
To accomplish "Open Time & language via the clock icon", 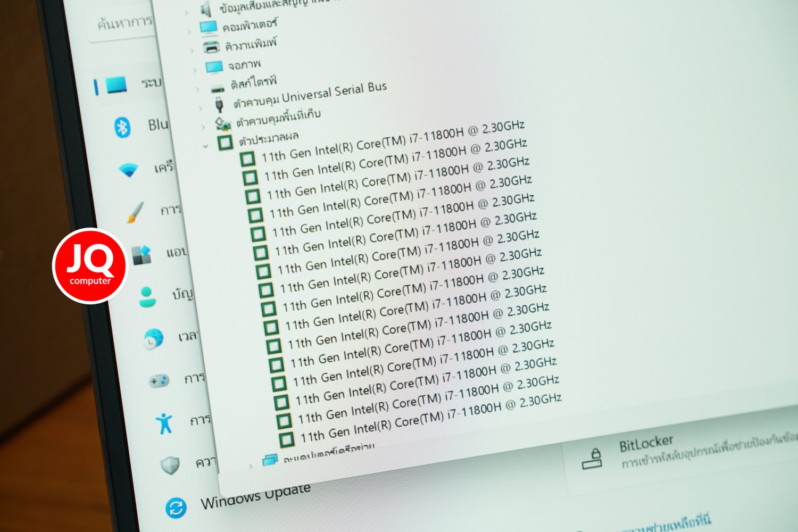I will (x=153, y=339).
